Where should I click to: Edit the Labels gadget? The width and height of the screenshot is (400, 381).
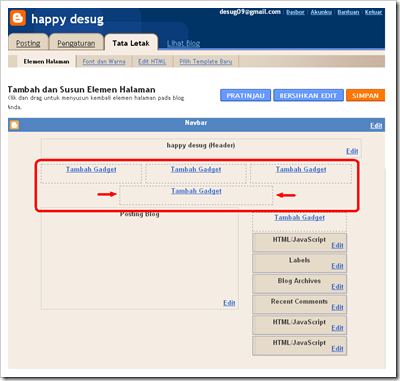pos(337,266)
